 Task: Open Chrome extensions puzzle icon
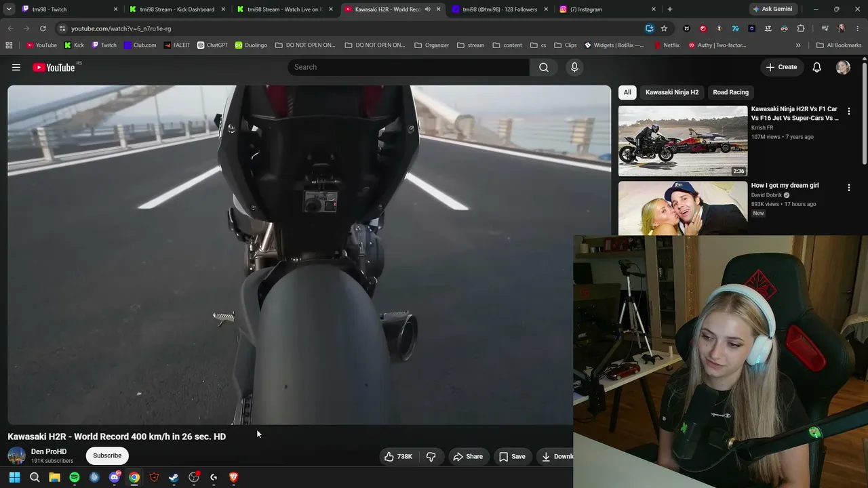[x=801, y=28]
